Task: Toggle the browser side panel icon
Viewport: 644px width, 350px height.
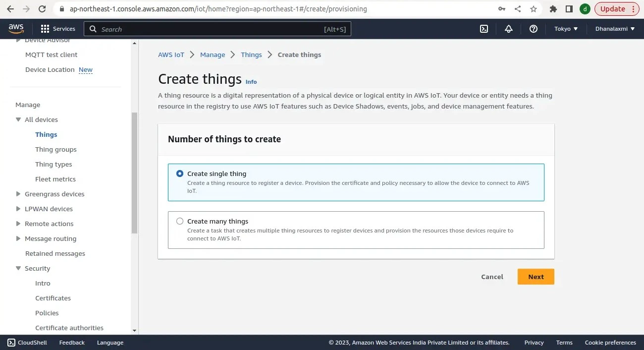Action: 569,9
